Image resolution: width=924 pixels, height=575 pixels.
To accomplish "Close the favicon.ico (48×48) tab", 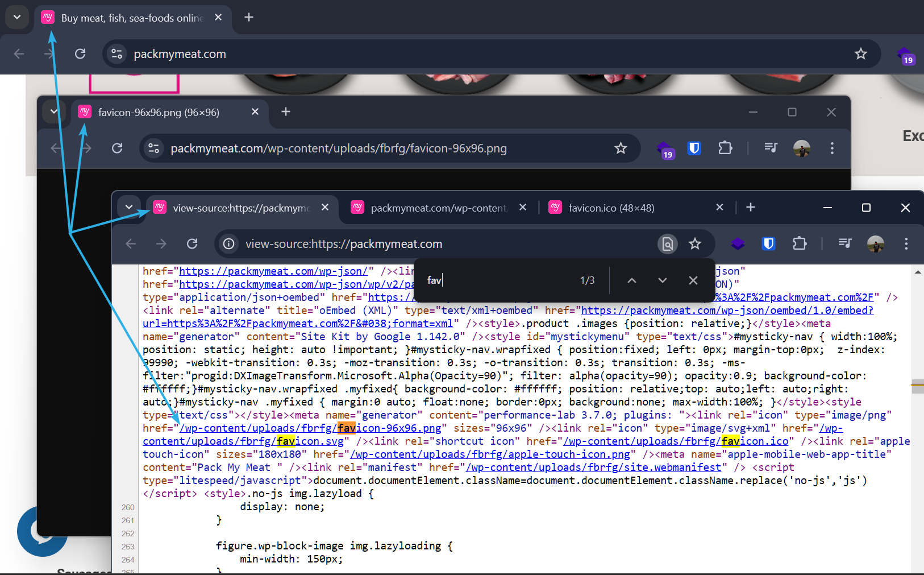I will 719,208.
